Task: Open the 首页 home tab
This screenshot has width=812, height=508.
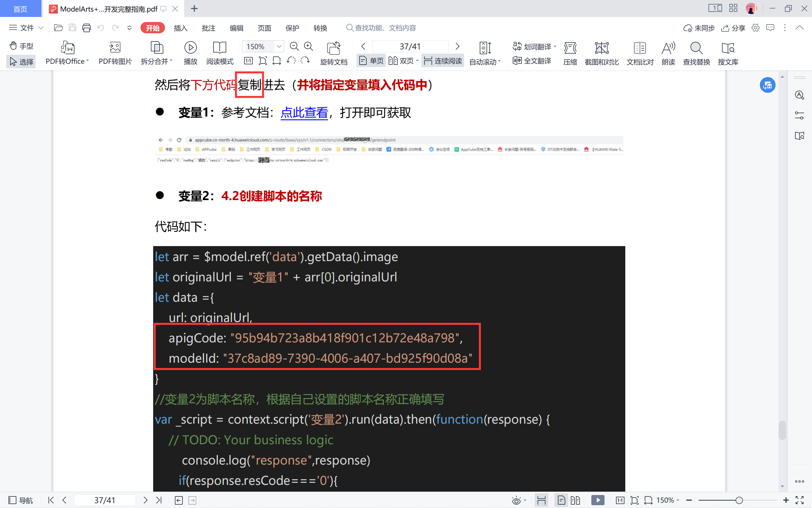Action: [21, 9]
